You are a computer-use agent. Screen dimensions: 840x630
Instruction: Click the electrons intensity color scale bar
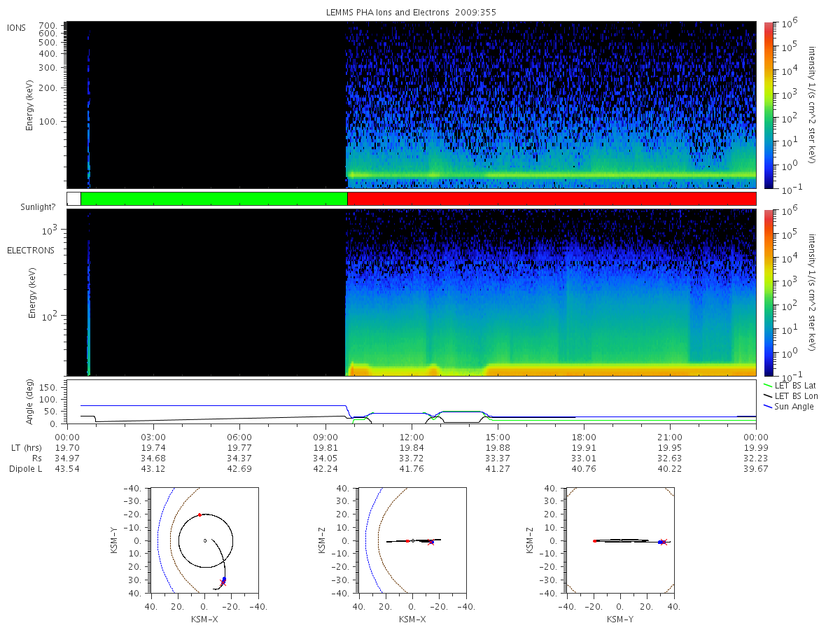click(x=768, y=293)
